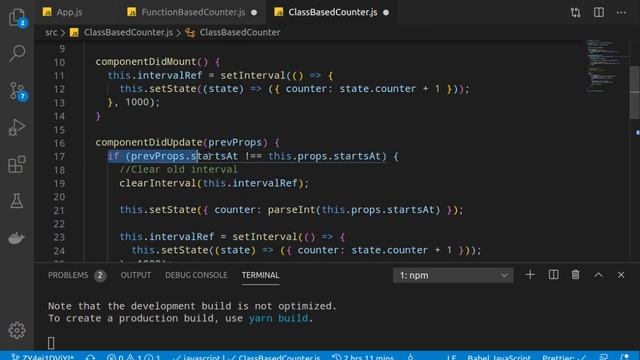The width and height of the screenshot is (640, 360).
Task: Create a new terminal with plus icon
Action: (x=530, y=275)
